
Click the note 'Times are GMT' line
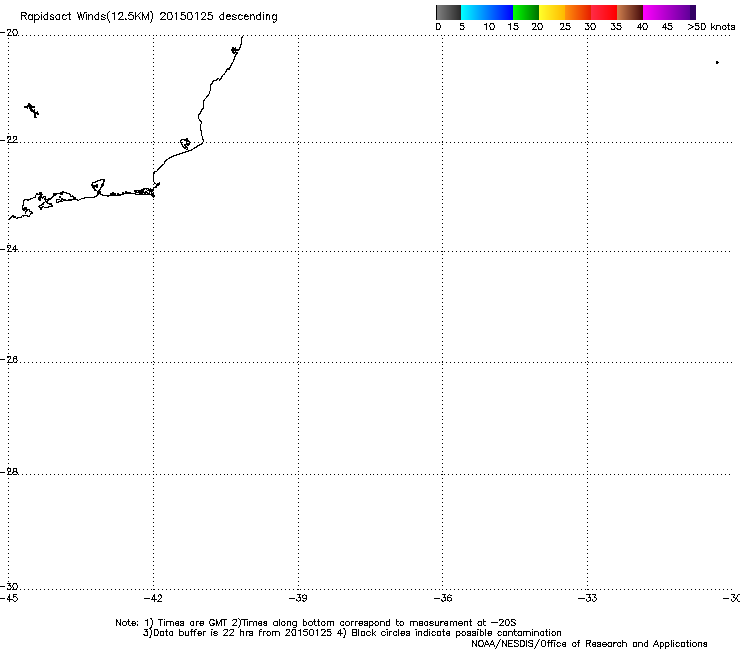315,623
